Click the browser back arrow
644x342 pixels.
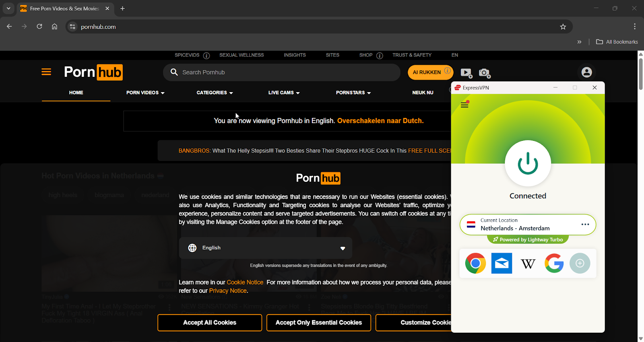click(x=9, y=27)
